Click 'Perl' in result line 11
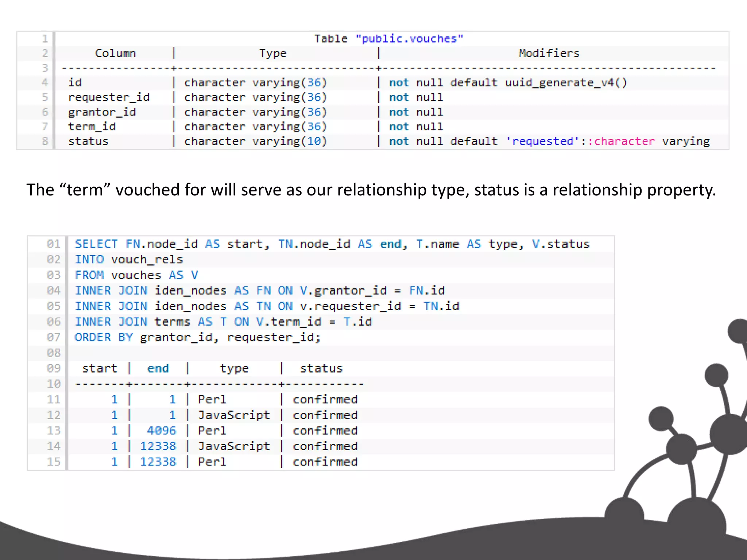747x560 pixels. (212, 400)
